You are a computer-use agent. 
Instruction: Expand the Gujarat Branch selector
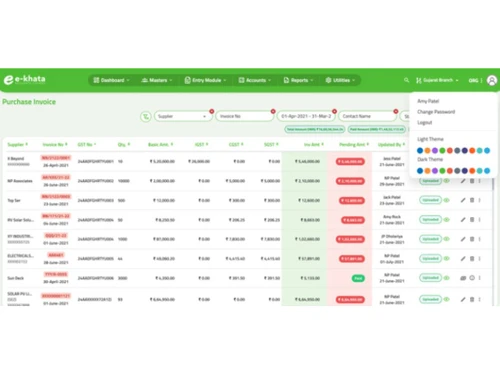click(437, 80)
